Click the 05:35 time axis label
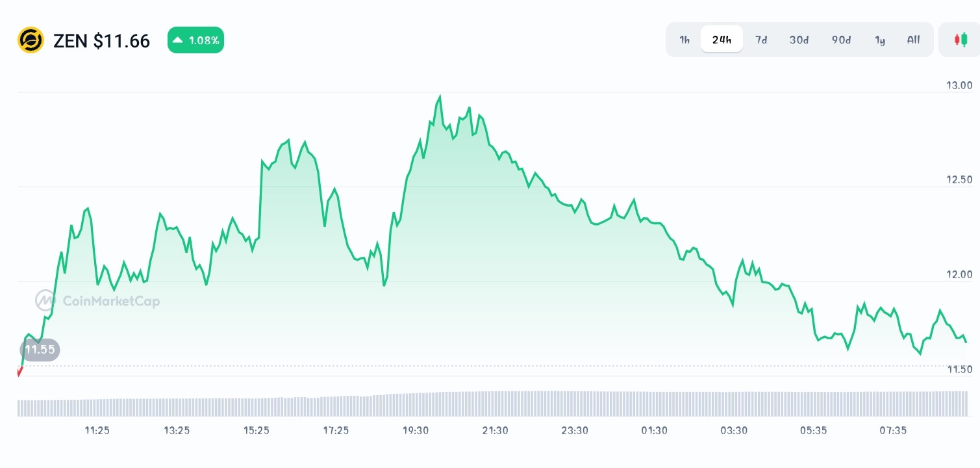 814,430
